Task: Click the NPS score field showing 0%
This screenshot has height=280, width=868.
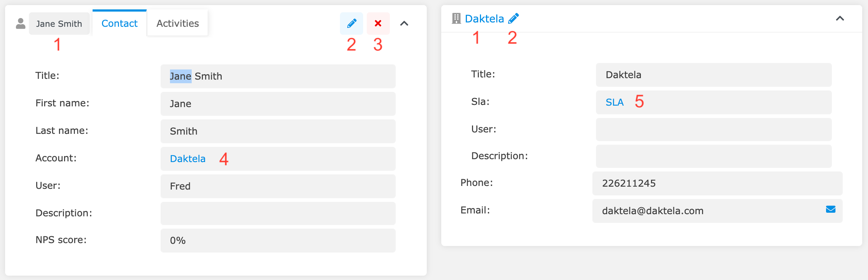Action: (278, 240)
